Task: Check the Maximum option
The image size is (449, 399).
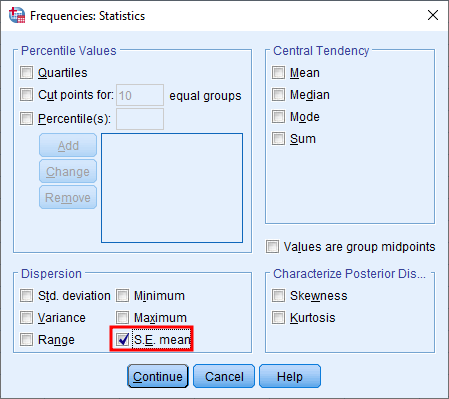Action: pyautogui.click(x=122, y=317)
